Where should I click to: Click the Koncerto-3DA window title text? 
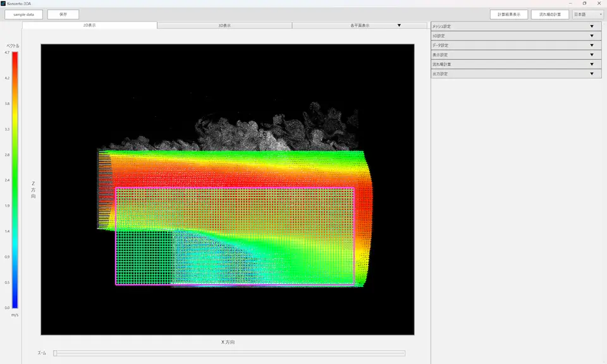click(x=19, y=4)
